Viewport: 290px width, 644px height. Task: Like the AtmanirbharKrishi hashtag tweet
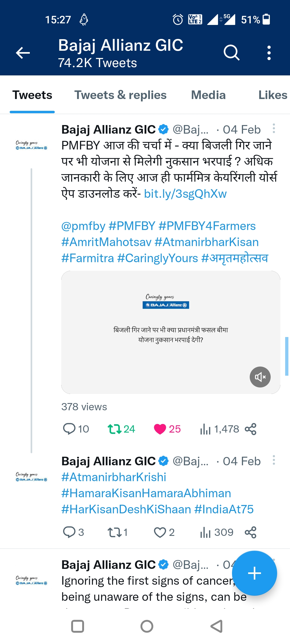160,532
